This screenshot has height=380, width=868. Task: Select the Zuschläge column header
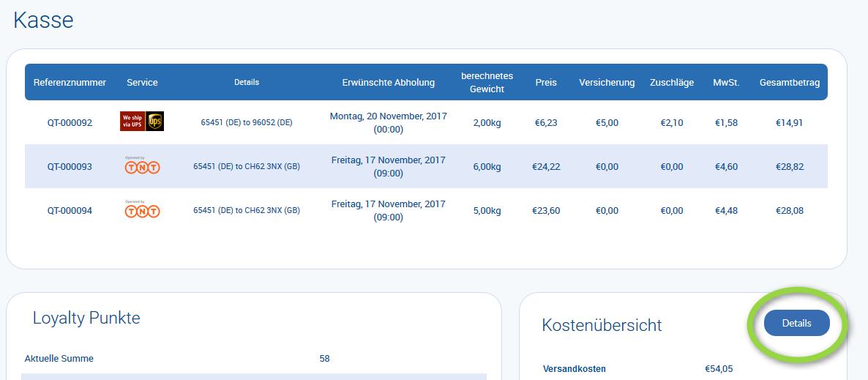click(x=671, y=83)
